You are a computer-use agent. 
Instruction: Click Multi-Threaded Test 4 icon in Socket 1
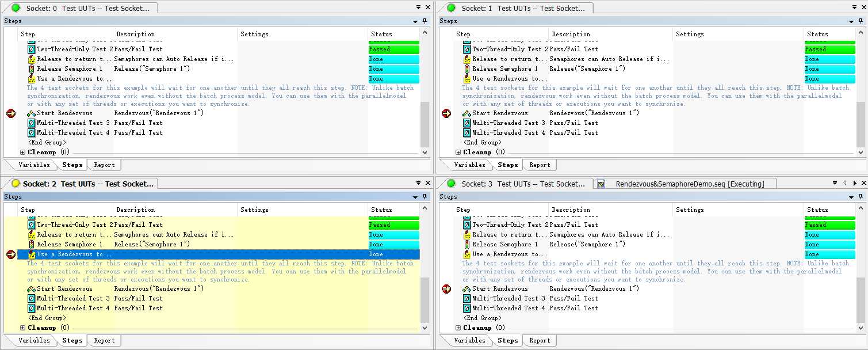tap(467, 133)
